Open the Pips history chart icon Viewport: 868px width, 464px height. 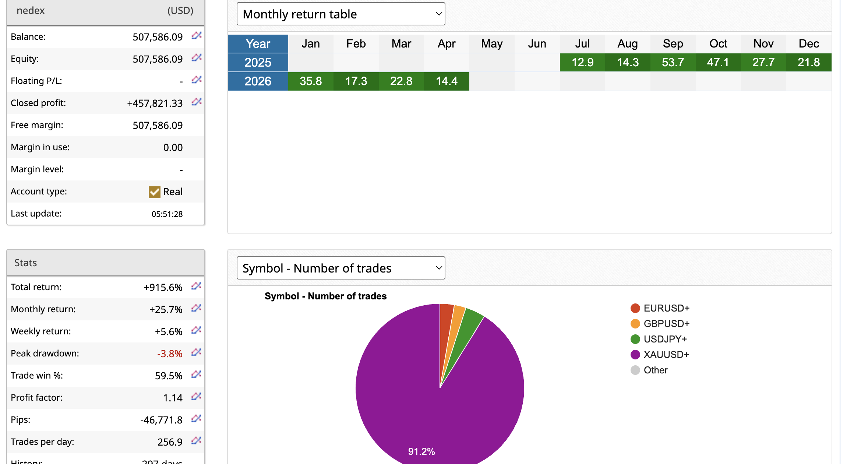click(x=196, y=419)
